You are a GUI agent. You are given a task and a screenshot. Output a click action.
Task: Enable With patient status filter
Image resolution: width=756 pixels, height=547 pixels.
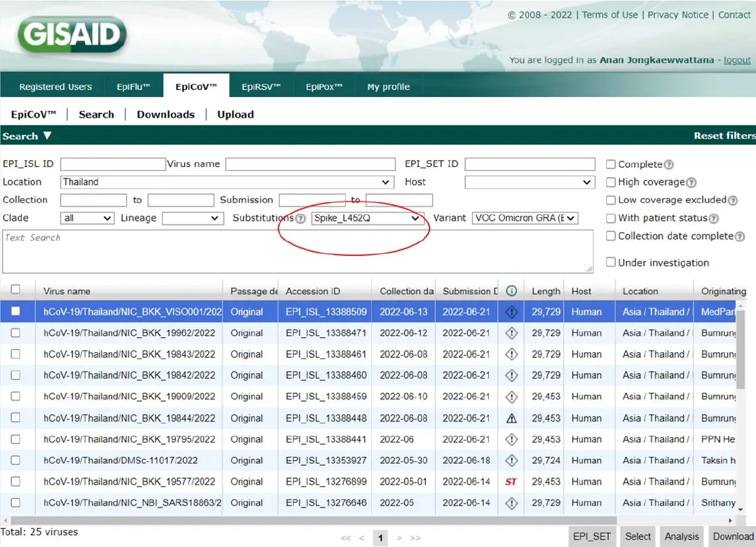(x=610, y=218)
